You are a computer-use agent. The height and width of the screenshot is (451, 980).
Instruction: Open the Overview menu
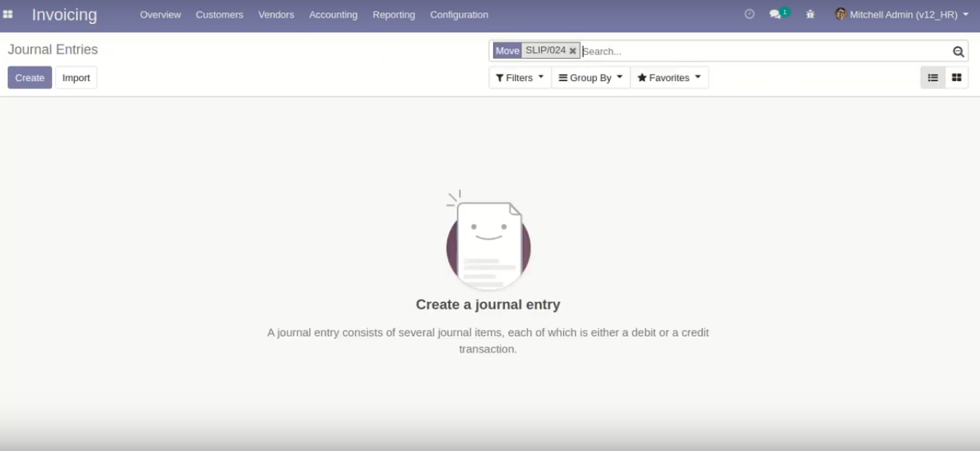coord(160,15)
